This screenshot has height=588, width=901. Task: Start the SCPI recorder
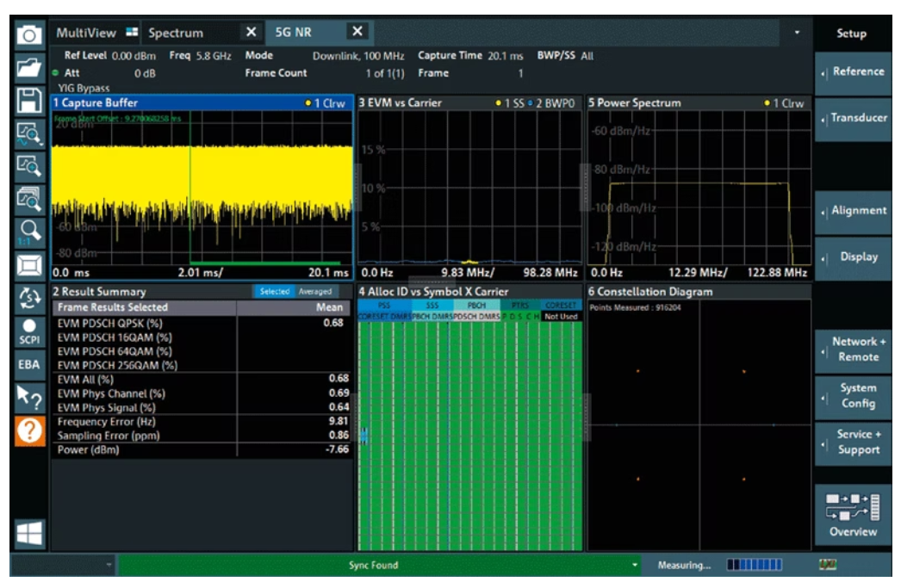coord(28,333)
